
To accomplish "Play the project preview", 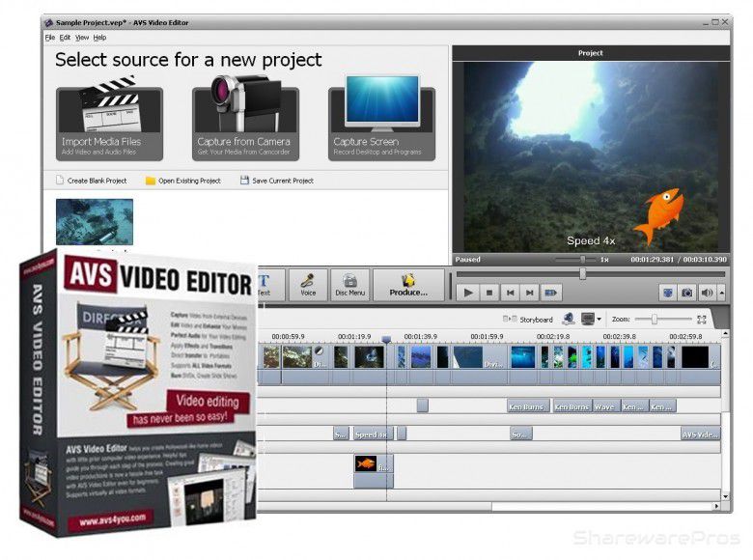I will point(468,293).
